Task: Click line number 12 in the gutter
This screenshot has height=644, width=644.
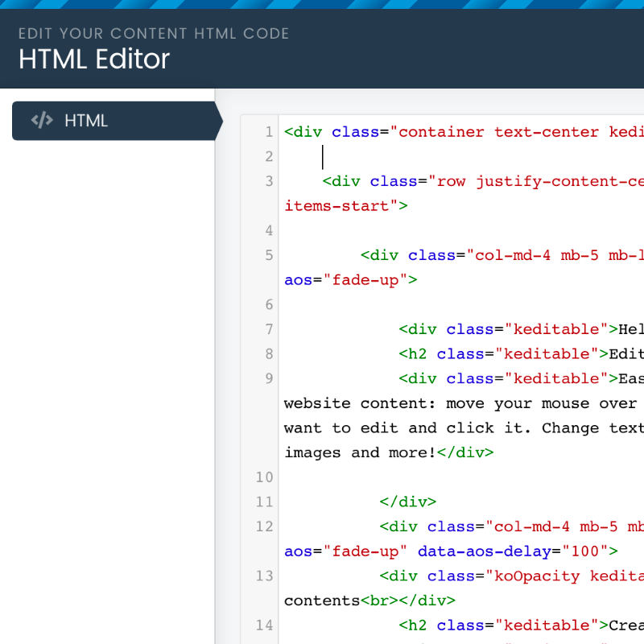Action: tap(265, 526)
